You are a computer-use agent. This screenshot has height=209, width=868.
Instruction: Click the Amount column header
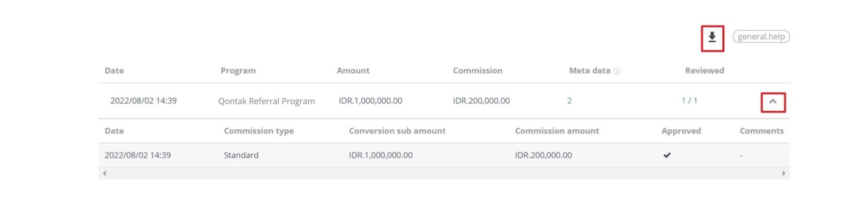(353, 71)
